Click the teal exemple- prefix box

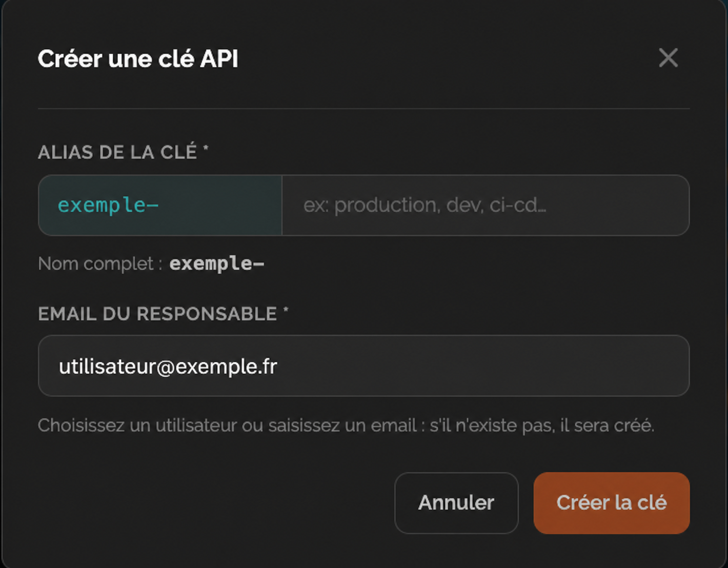pyautogui.click(x=160, y=205)
